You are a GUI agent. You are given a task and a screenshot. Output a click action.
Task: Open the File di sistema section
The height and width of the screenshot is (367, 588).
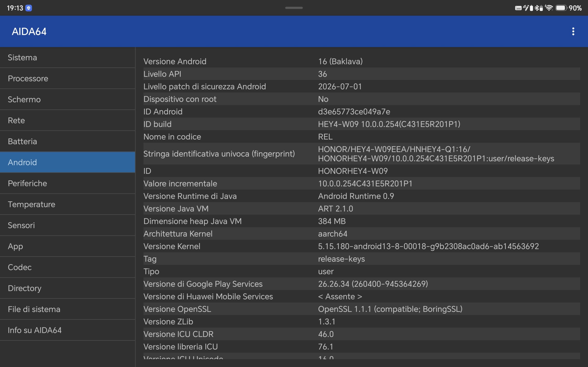[x=68, y=309]
